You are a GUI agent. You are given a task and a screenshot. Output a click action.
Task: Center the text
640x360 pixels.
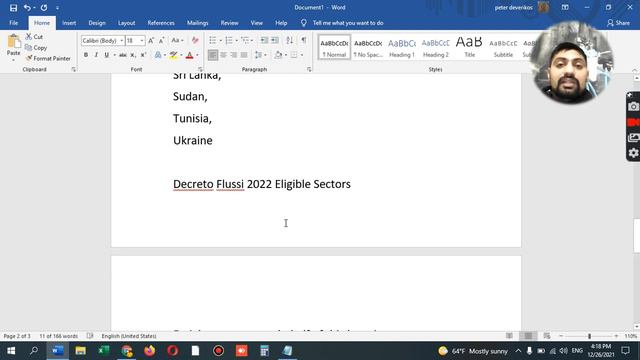[x=223, y=55]
